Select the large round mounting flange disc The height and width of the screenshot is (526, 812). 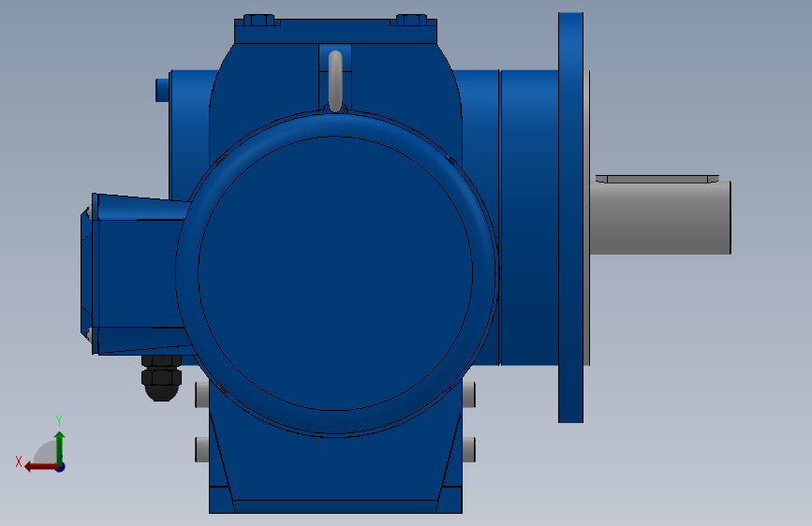(570, 217)
